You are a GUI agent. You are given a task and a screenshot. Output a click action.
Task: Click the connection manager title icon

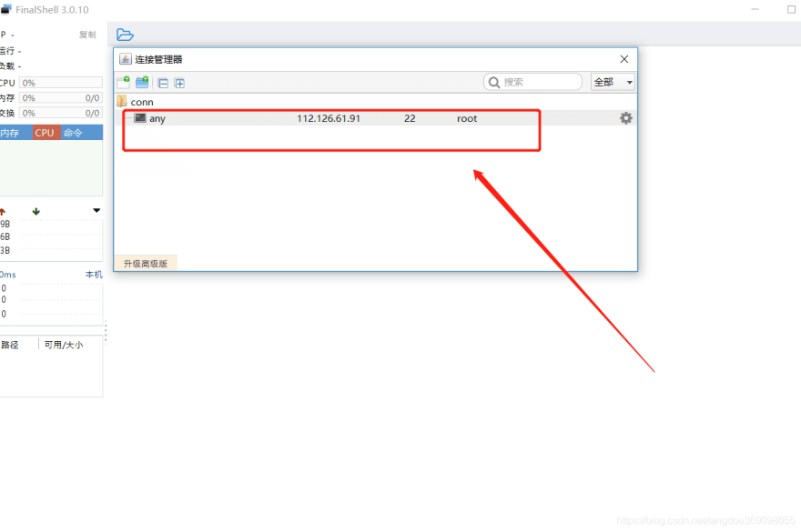coord(126,59)
